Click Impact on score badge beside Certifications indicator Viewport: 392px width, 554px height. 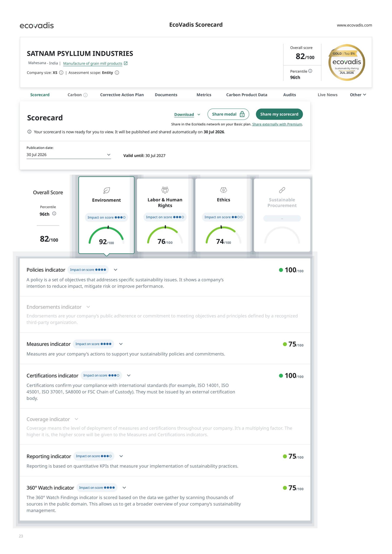pyautogui.click(x=101, y=375)
